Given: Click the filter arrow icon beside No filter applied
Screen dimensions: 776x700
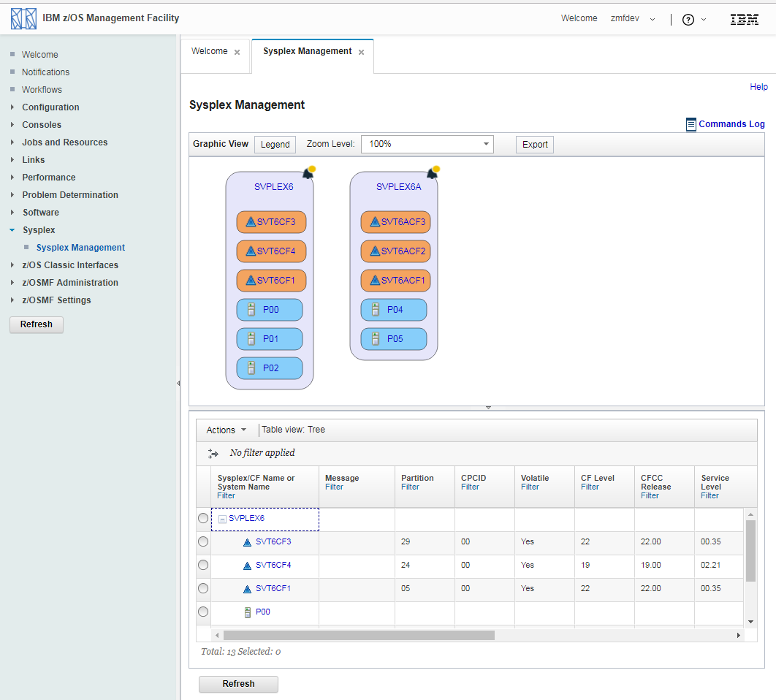Looking at the screenshot, I should 213,453.
